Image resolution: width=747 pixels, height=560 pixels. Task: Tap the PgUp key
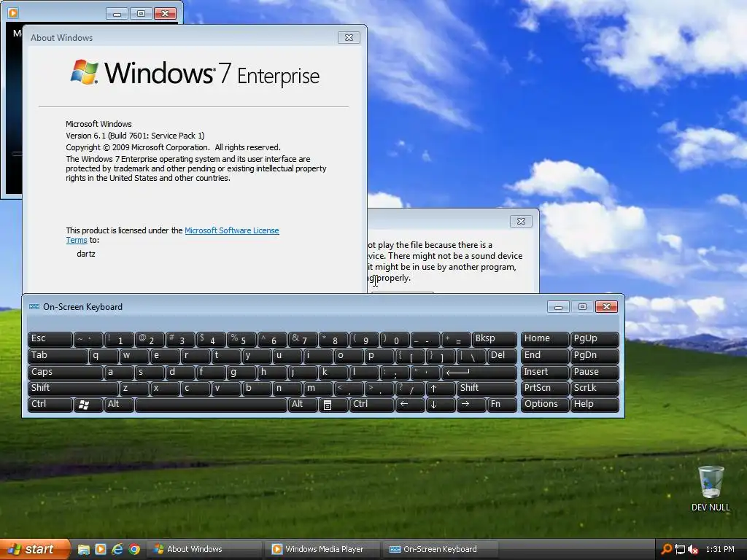[595, 339]
